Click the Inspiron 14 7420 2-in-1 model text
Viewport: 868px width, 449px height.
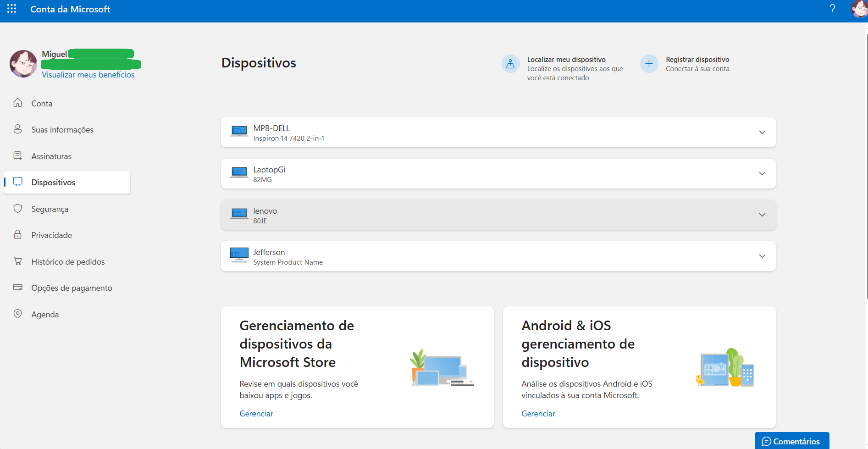(289, 139)
